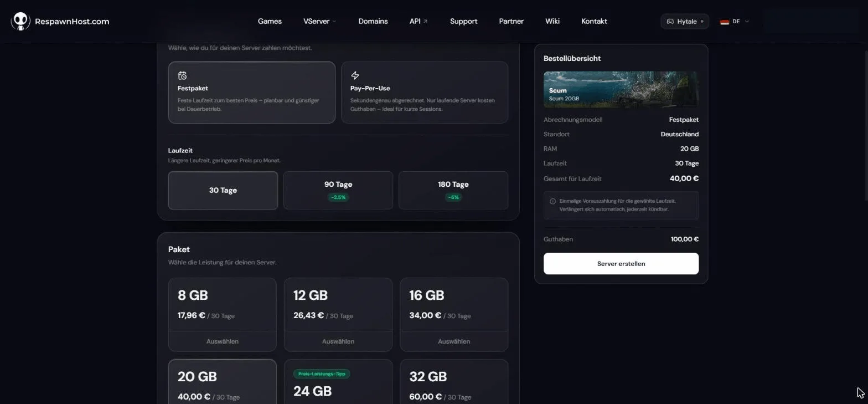Click the Scum game banner thumbnail
868x404 pixels.
(x=621, y=89)
